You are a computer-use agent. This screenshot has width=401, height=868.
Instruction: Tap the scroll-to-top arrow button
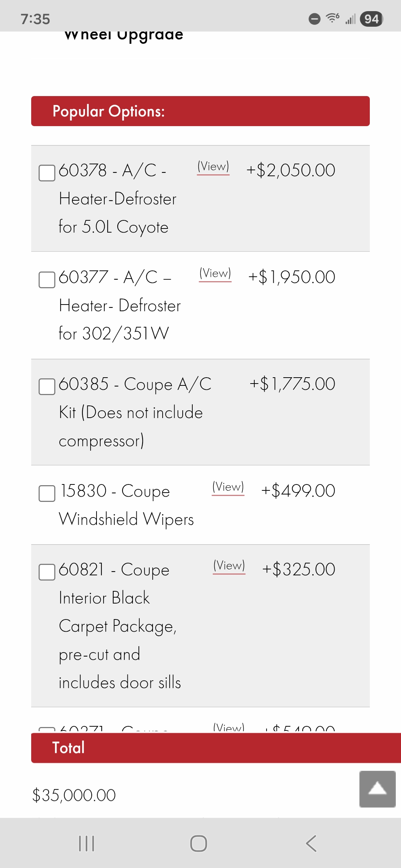pos(377,789)
